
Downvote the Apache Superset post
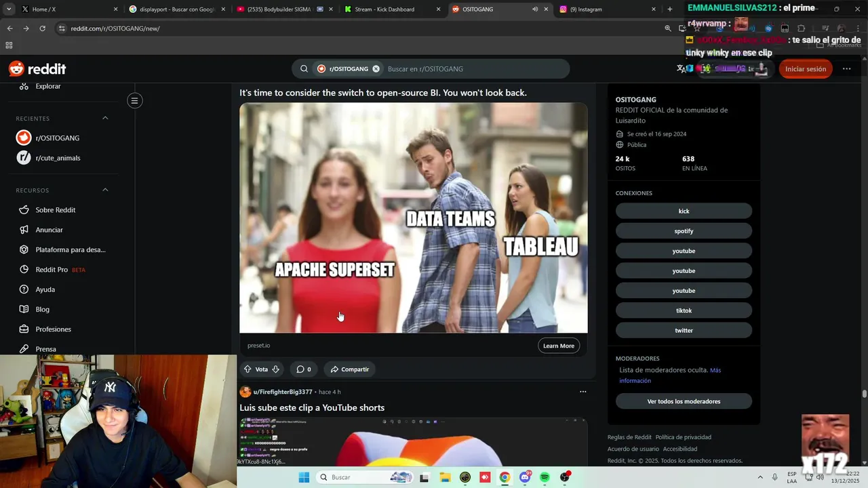click(x=275, y=369)
